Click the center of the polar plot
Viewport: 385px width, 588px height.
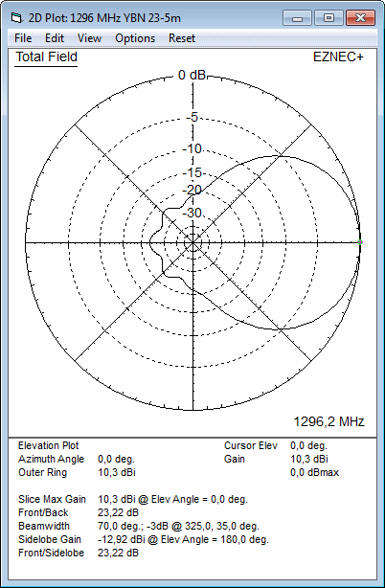tap(192, 242)
